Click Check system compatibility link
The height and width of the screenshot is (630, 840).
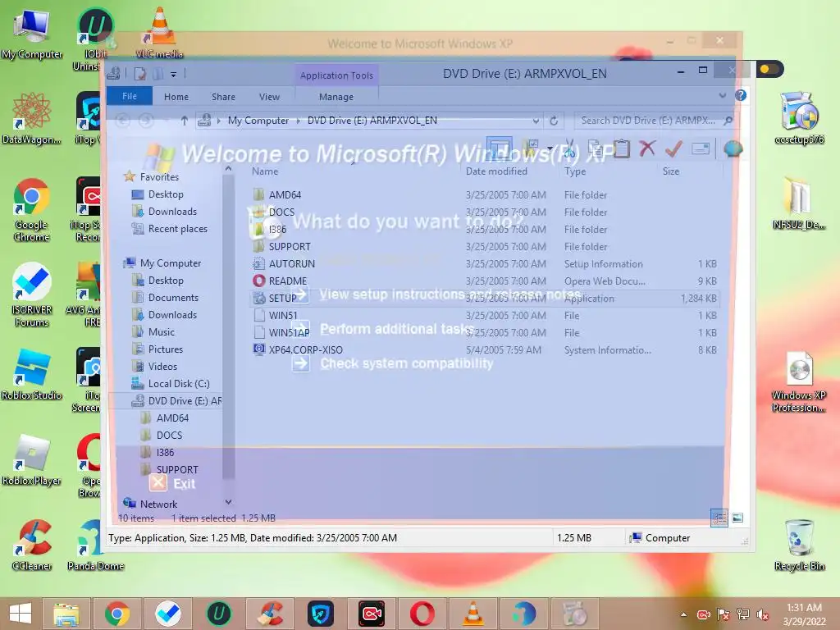coord(407,363)
